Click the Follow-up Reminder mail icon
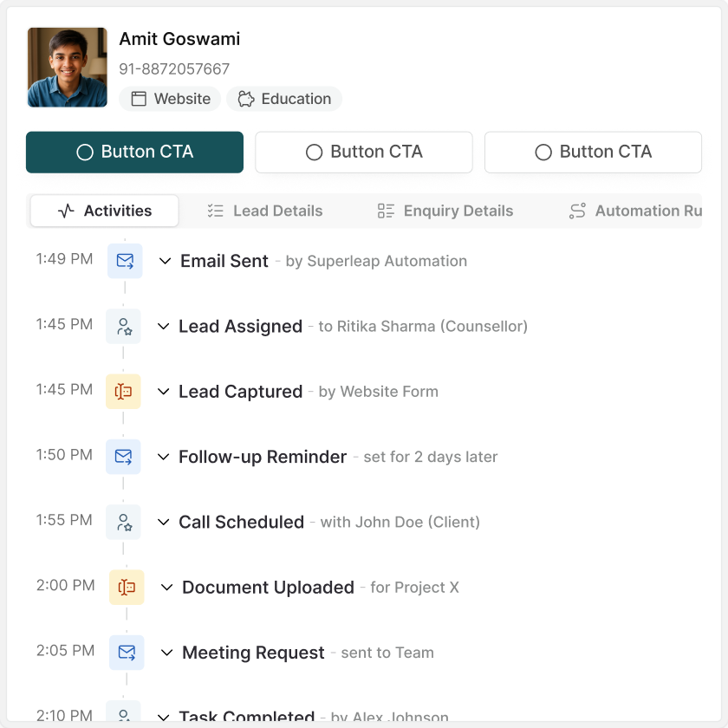Image resolution: width=728 pixels, height=728 pixels. pos(123,457)
